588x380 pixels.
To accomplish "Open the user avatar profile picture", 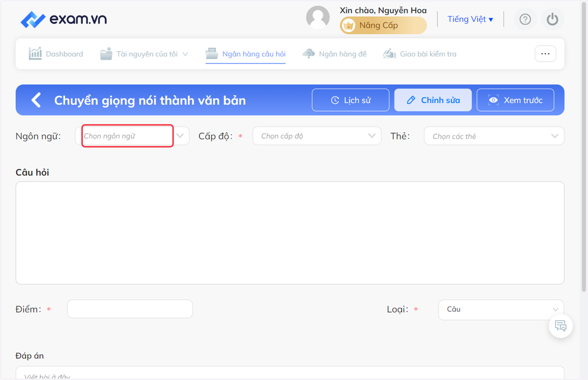I will (318, 18).
